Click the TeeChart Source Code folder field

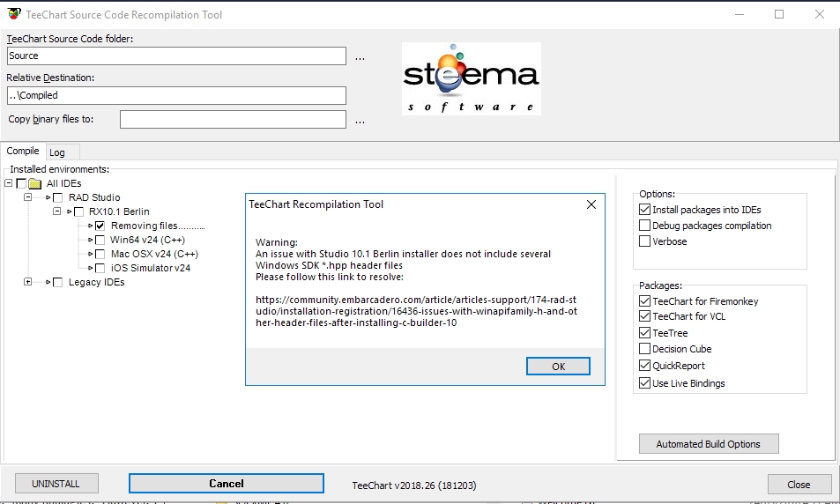pos(177,56)
